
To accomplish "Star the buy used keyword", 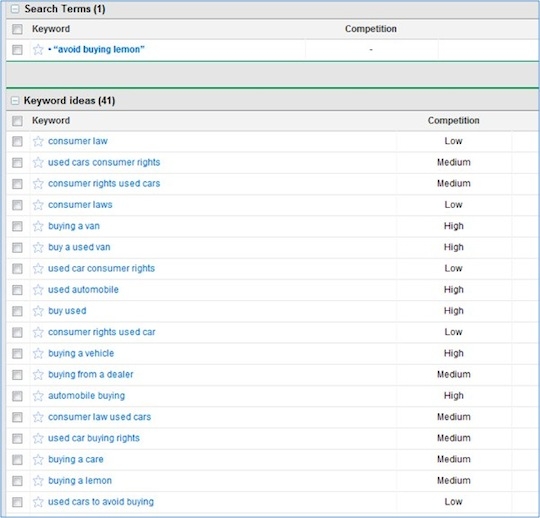I will click(x=38, y=311).
